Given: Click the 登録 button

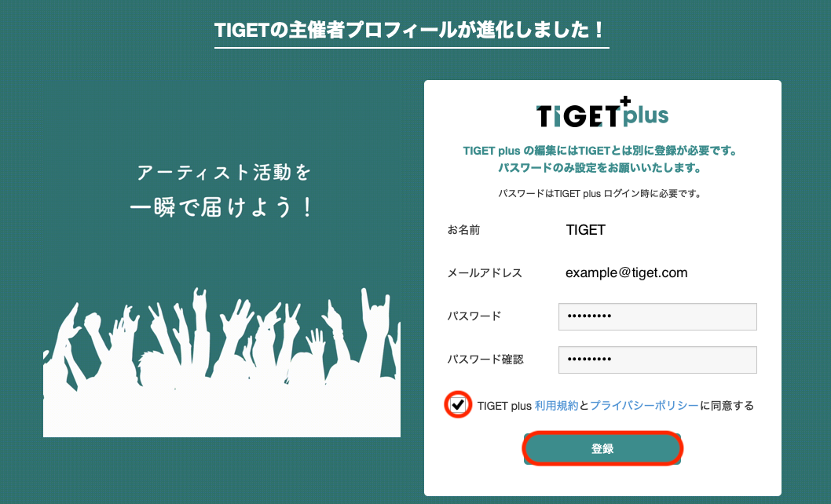Looking at the screenshot, I should [602, 449].
